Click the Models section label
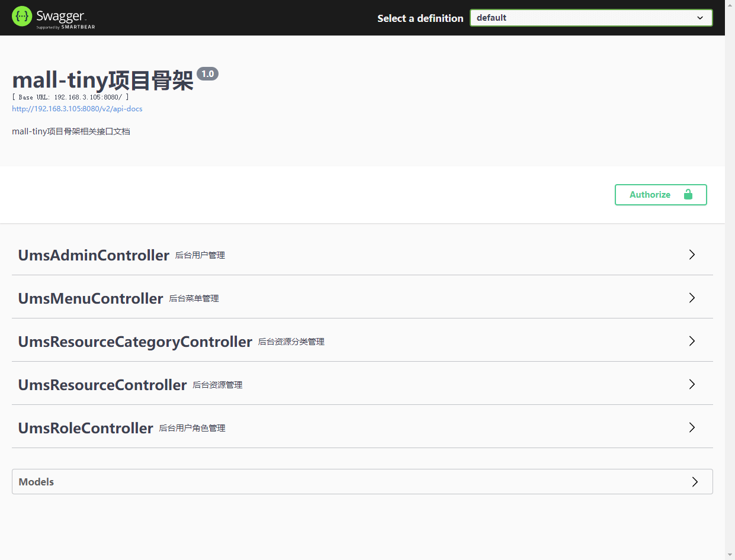Screen dimensions: 735x560 (x=36, y=482)
